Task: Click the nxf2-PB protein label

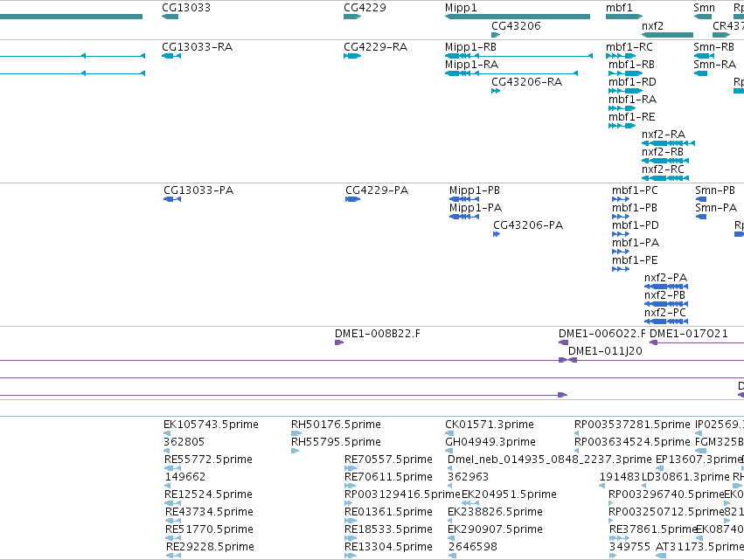Action: (664, 295)
